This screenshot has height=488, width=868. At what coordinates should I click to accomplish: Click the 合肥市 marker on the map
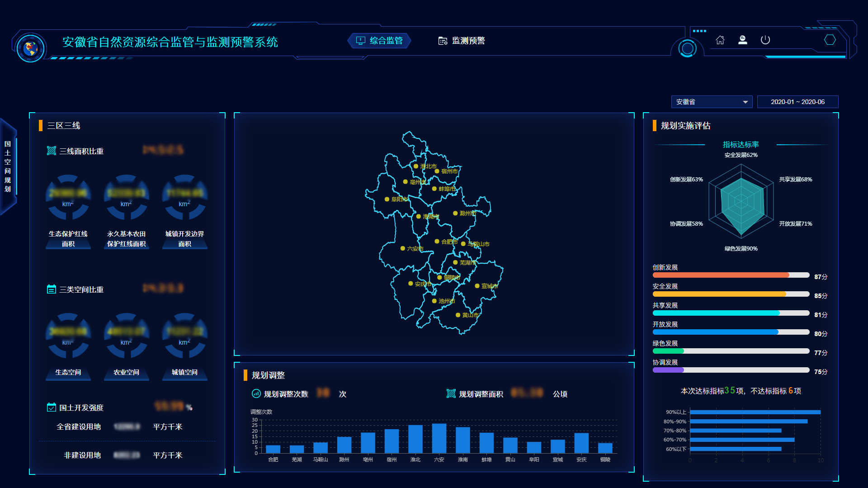437,242
